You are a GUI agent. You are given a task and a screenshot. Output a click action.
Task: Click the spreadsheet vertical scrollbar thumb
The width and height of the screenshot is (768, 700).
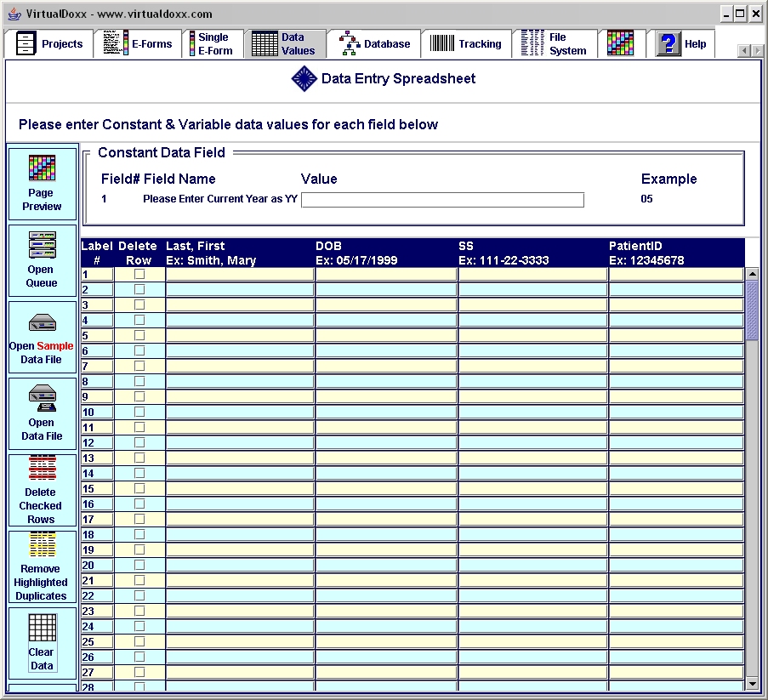(753, 310)
